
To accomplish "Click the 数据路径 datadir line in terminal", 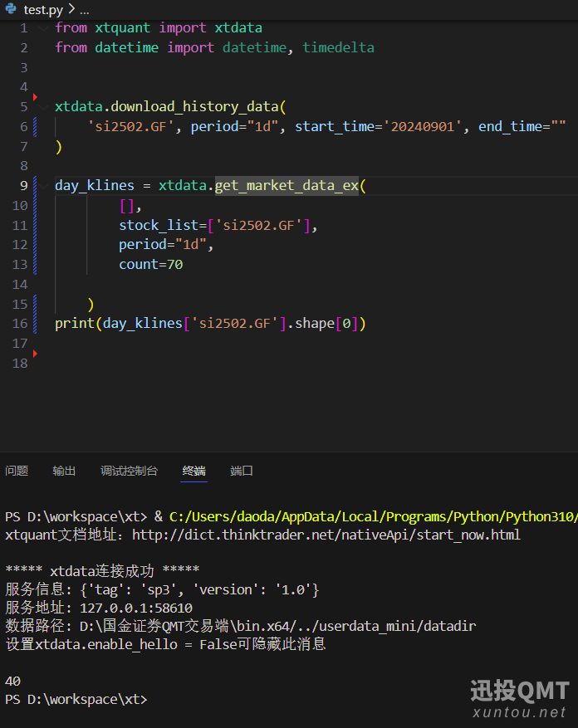I will (241, 626).
